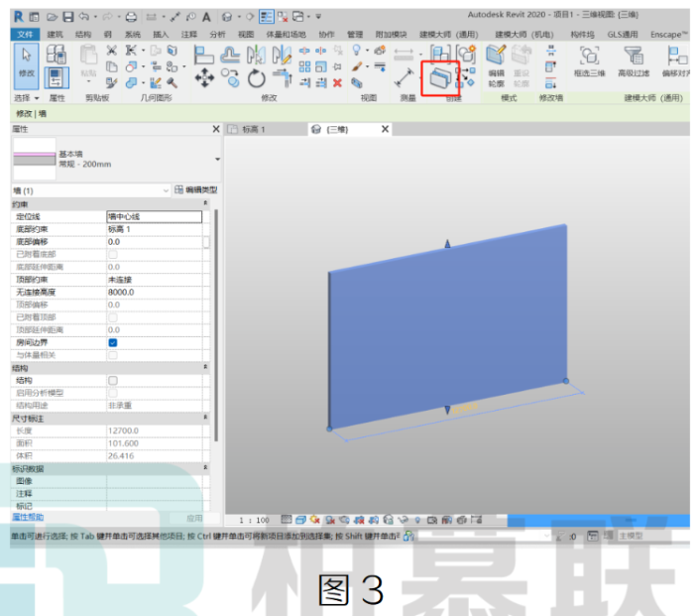Viewport: 696px width, 616px height.
Task: Collapse the 尺寸标注 section
Action: [x=205, y=418]
